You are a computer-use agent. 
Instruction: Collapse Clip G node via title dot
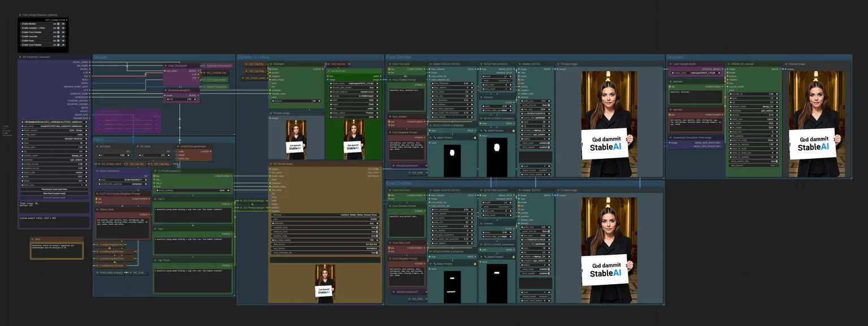pos(155,199)
